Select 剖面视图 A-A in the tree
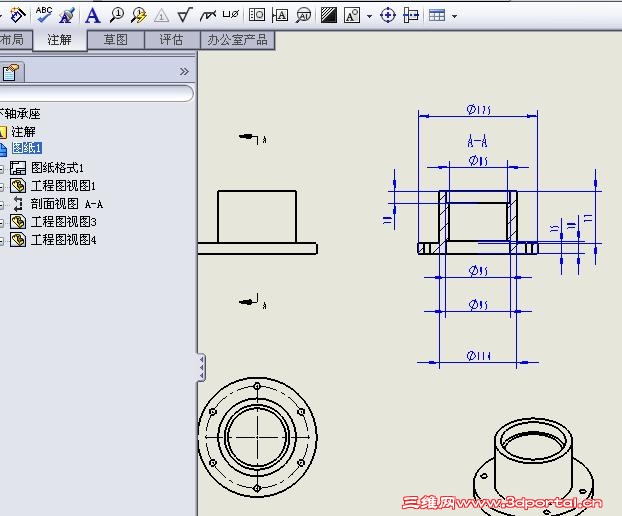Screen dimensions: 622x516 [x=67, y=204]
